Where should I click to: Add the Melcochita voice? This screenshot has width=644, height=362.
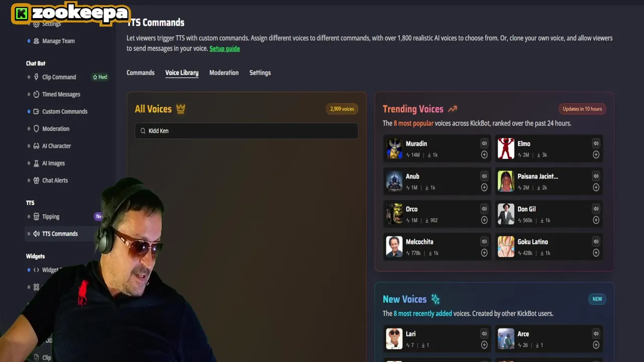click(x=484, y=253)
